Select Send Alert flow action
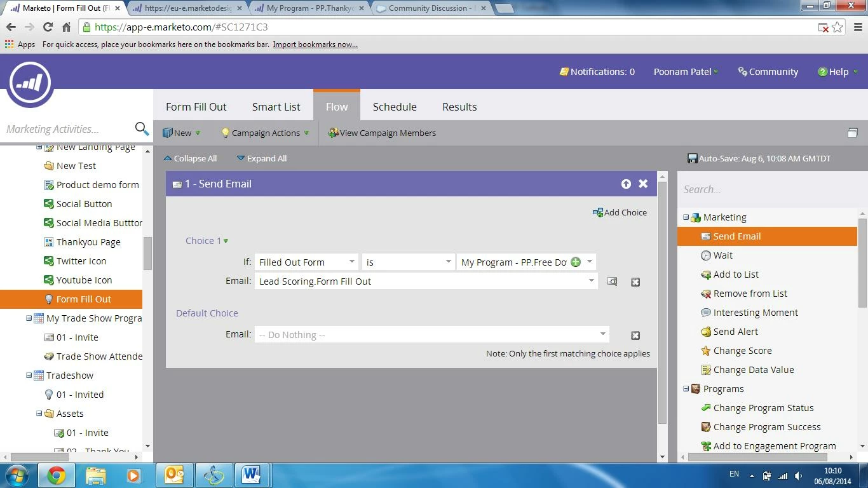The height and width of the screenshot is (488, 868). point(729,332)
